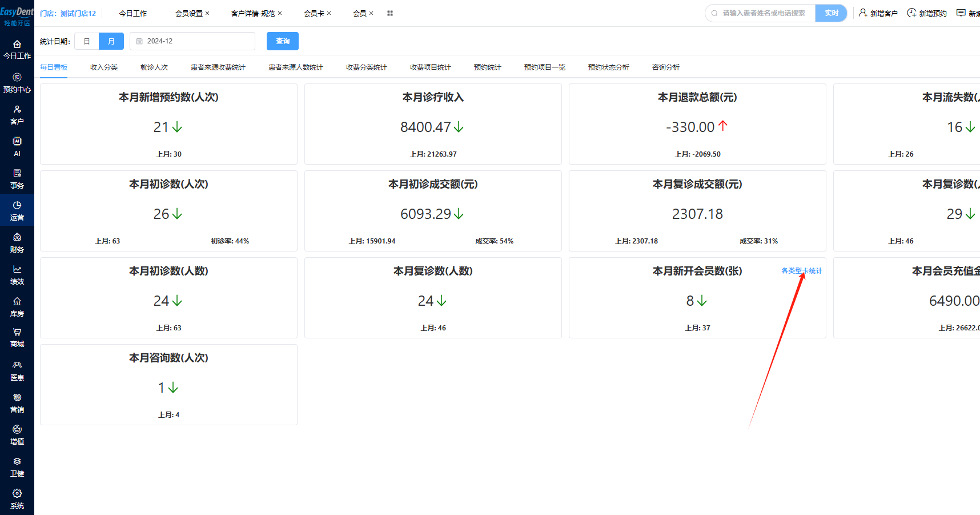Viewport: 980px width, 515px height.
Task: Open the AI sidebar module
Action: [x=17, y=147]
